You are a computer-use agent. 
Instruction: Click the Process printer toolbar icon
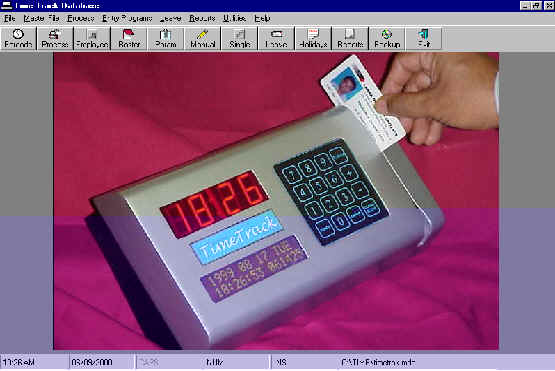[x=55, y=38]
